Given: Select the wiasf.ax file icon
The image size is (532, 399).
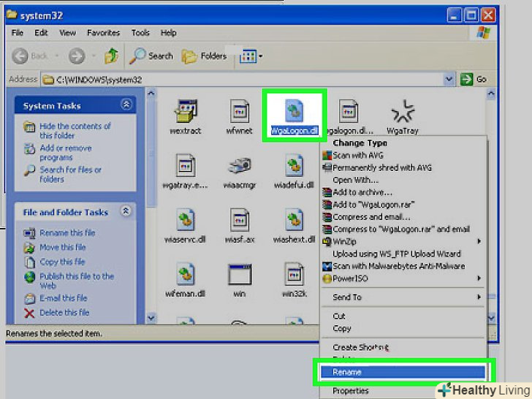Looking at the screenshot, I should [x=240, y=220].
